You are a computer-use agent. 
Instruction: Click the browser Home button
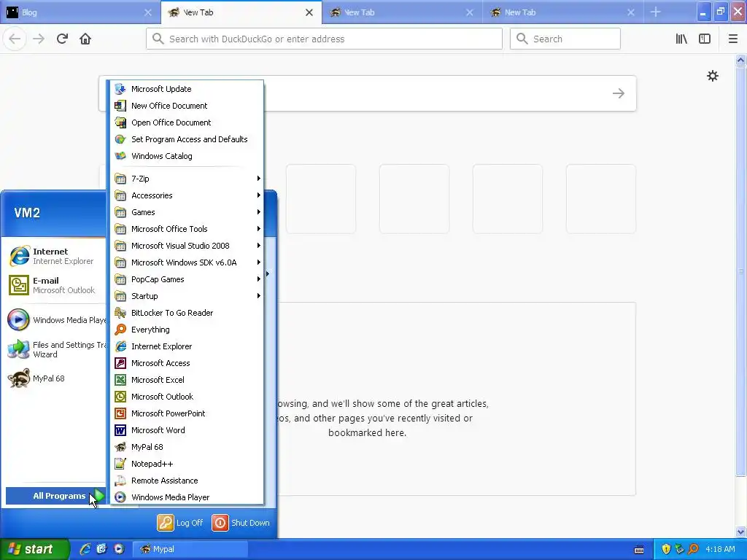85,39
